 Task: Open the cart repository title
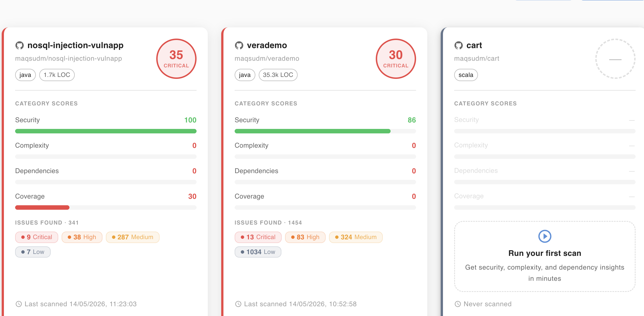[x=474, y=45]
